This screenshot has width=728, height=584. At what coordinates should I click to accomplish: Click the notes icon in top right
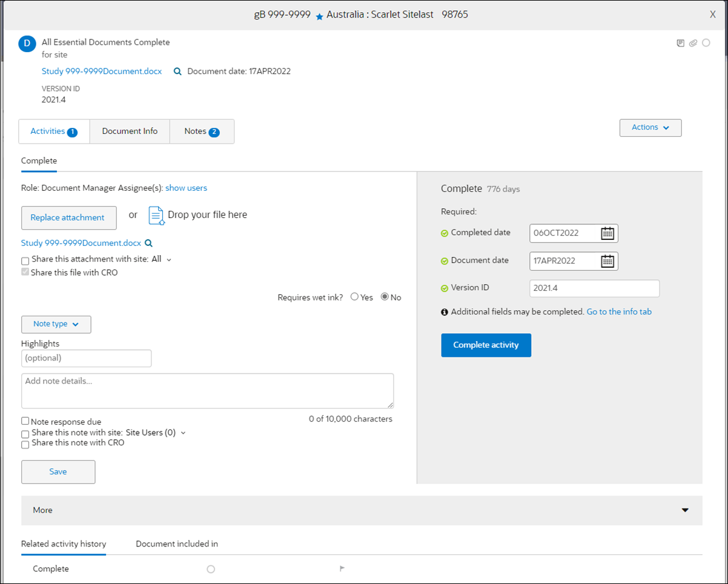click(681, 43)
